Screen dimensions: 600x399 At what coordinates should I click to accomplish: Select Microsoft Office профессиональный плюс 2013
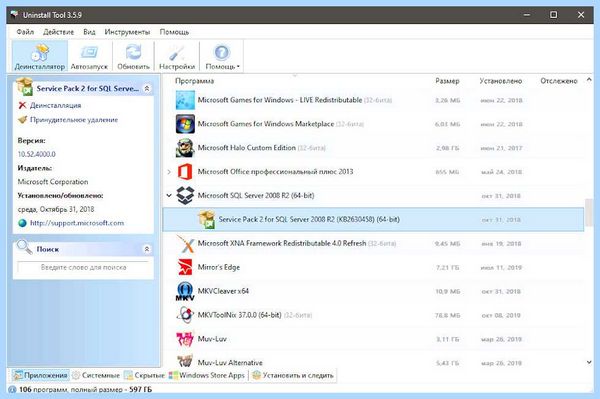[x=276, y=172]
